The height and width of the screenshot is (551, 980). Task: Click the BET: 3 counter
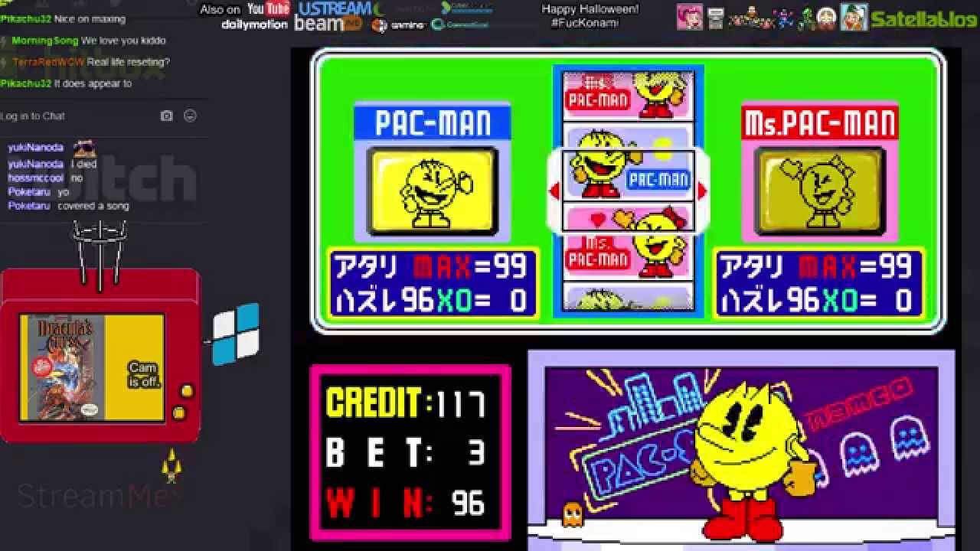click(405, 452)
